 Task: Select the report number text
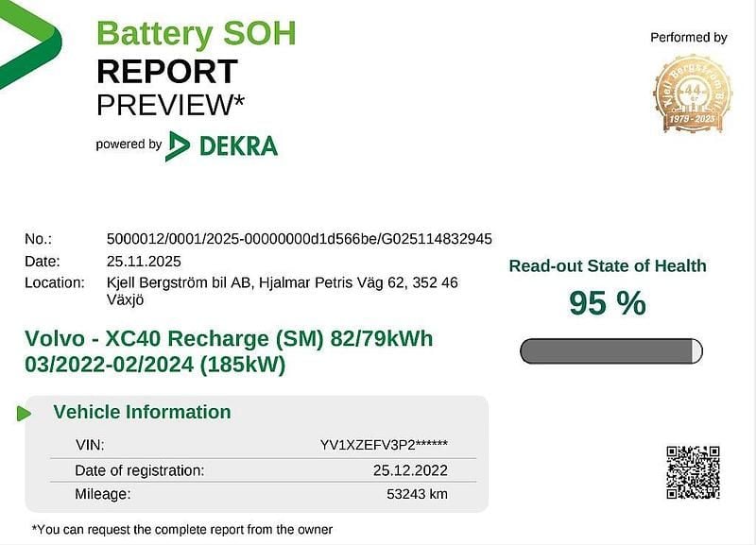300,239
